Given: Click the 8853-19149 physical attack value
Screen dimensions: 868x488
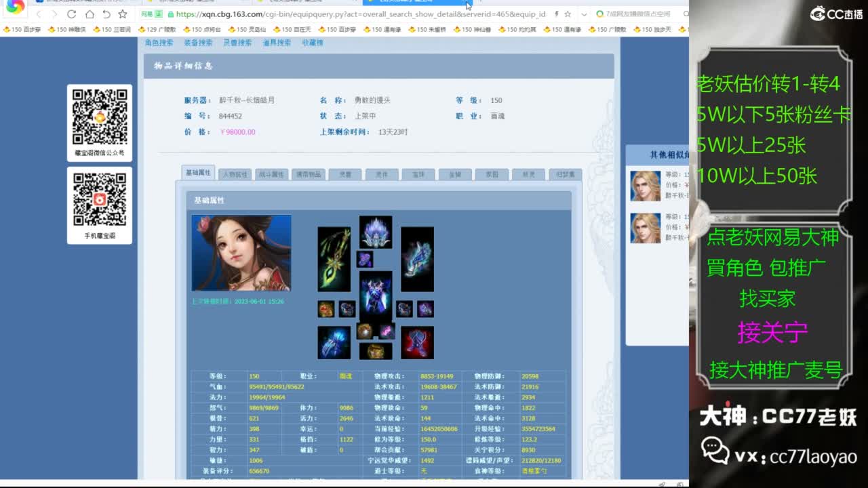Looking at the screenshot, I should [x=437, y=376].
